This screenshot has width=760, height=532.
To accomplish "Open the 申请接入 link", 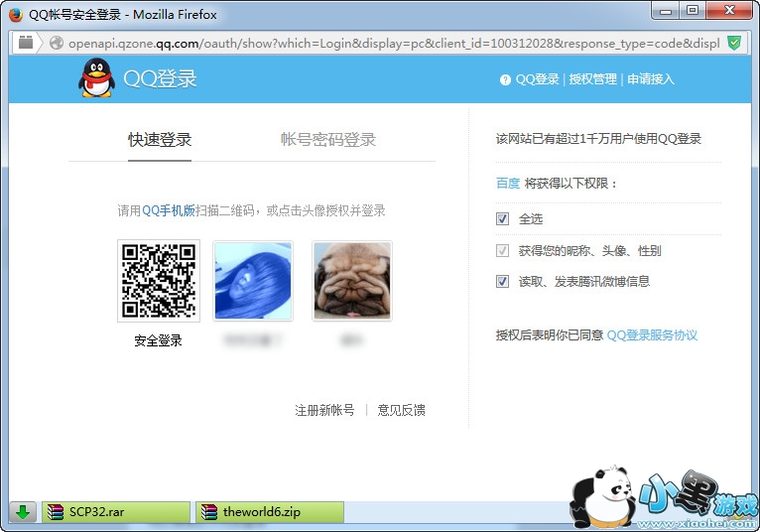I will click(651, 79).
